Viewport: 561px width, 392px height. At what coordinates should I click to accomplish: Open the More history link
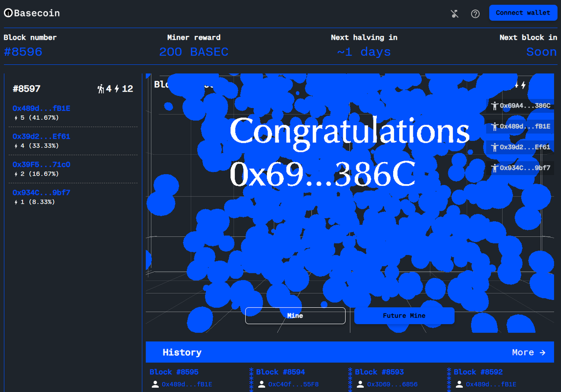tap(529, 352)
